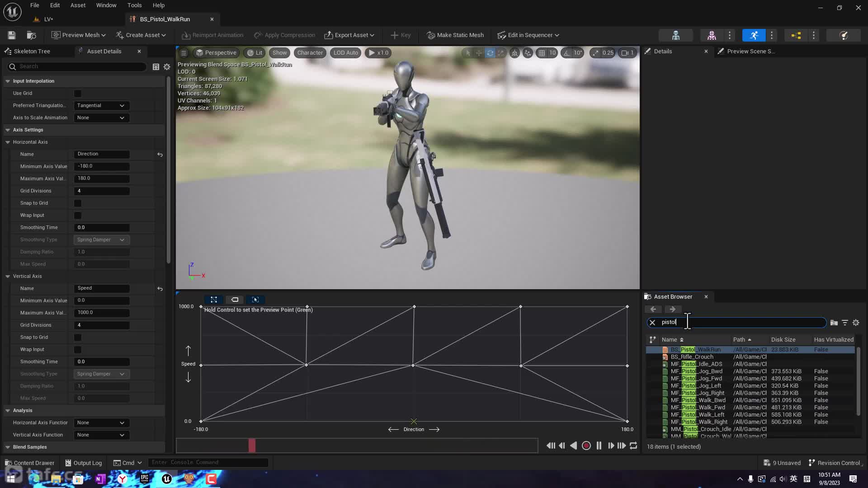Screen dimensions: 868x488
Task: Select the viewport Rotate tool
Action: point(490,53)
